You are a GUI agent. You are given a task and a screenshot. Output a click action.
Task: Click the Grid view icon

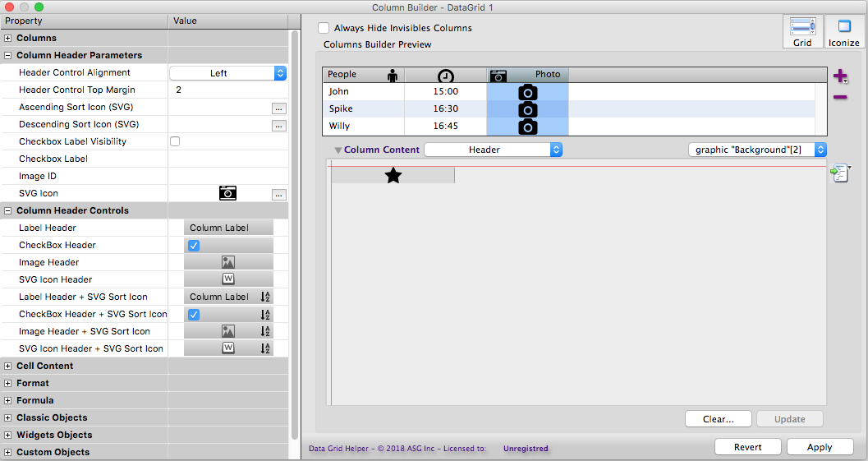(802, 32)
